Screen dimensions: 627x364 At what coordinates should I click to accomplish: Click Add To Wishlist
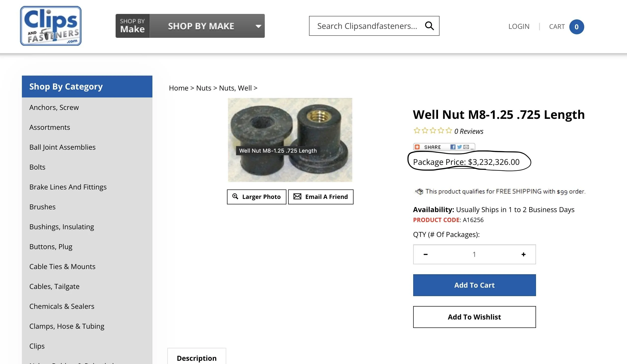click(x=474, y=317)
